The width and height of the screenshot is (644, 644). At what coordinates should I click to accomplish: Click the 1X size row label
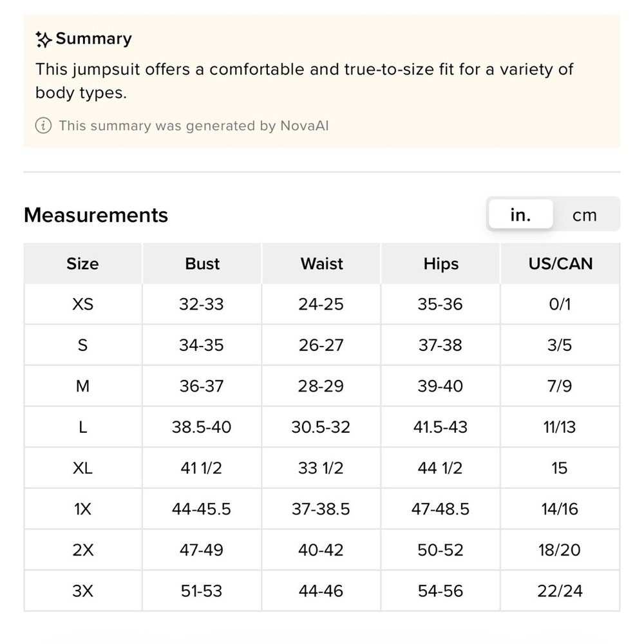tap(82, 509)
